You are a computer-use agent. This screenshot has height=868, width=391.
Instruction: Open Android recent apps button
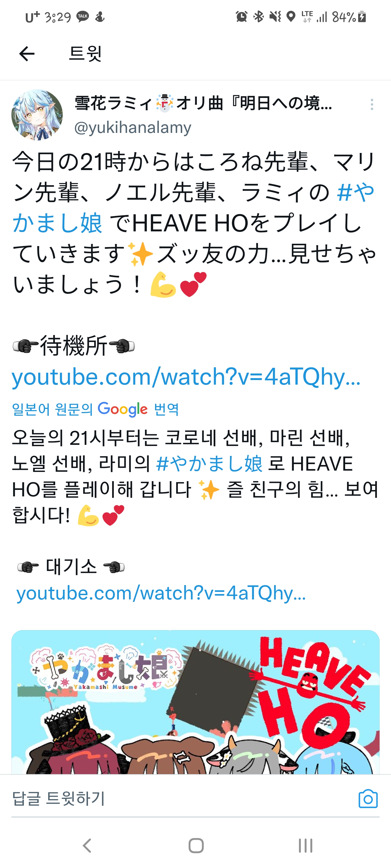click(305, 845)
